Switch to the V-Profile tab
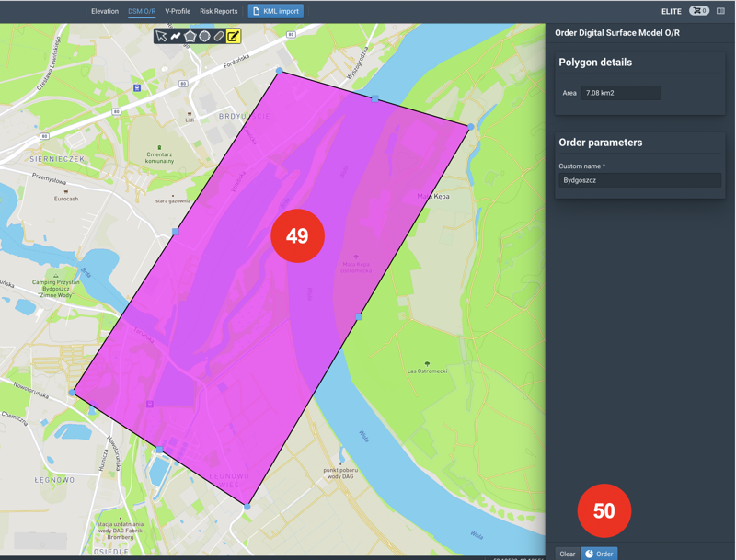The width and height of the screenshot is (736, 560). click(x=178, y=12)
